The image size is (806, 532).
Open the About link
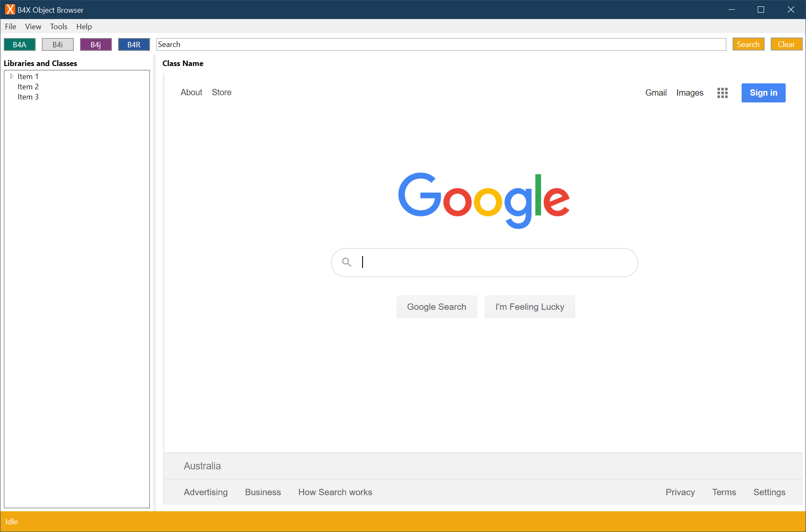point(191,92)
